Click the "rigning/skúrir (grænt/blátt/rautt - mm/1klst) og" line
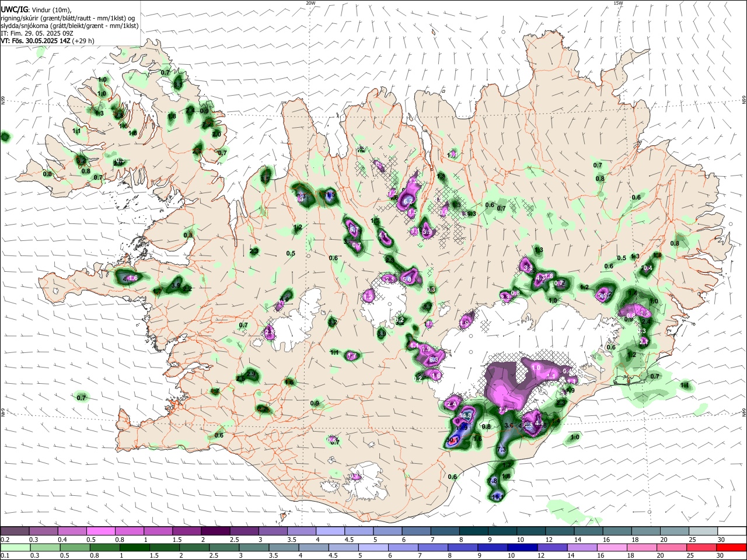The width and height of the screenshot is (747, 560). click(x=68, y=18)
